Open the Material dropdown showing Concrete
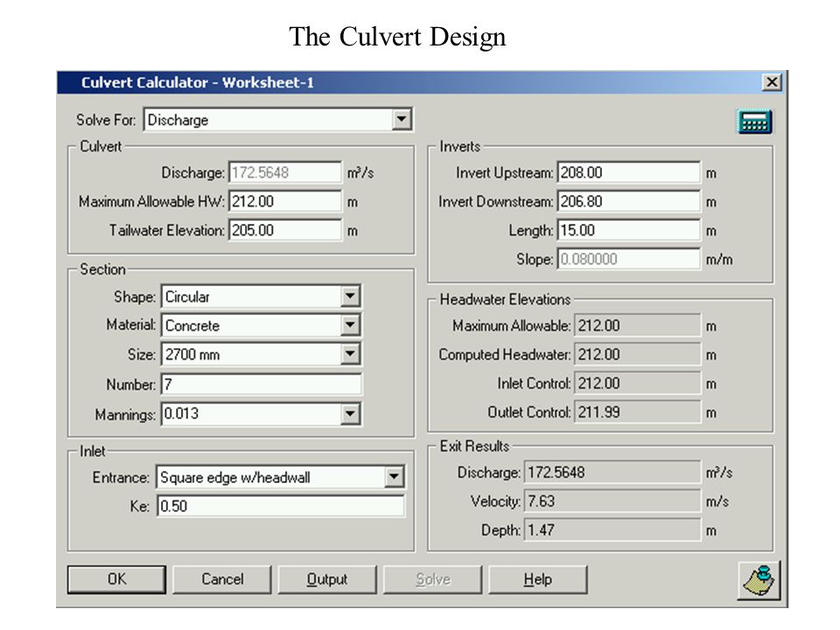The width and height of the screenshot is (840, 630). click(350, 325)
